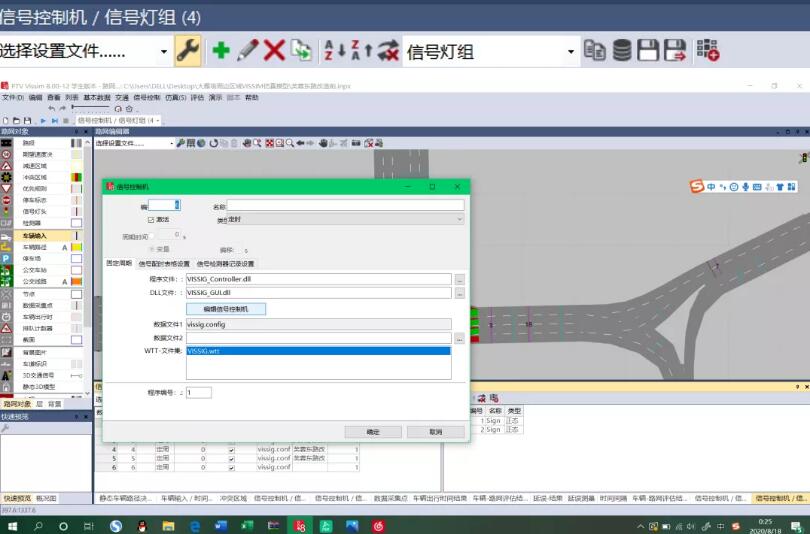Image resolution: width=810 pixels, height=534 pixels.
Task: Click the blue play simulation button
Action: [43, 120]
